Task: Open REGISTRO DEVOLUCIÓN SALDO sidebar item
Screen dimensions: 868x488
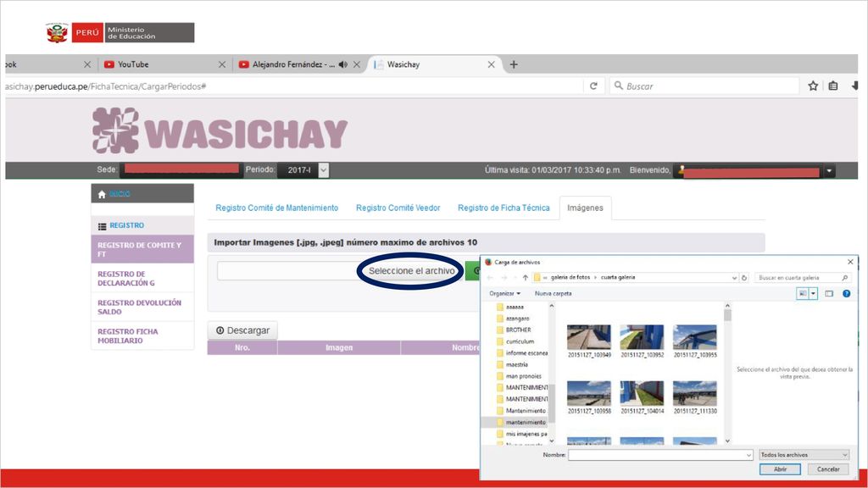Action: pyautogui.click(x=142, y=307)
